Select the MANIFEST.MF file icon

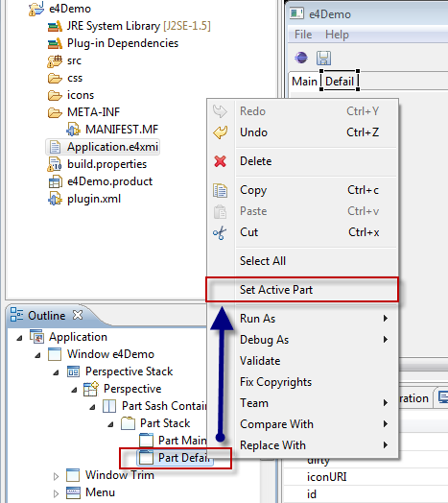(73, 130)
